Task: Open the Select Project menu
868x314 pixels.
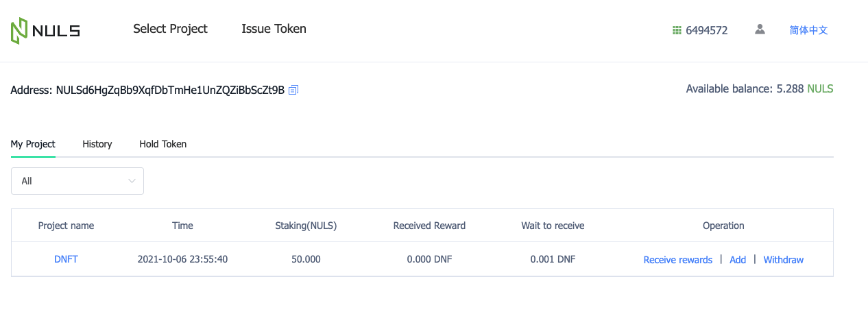Action: click(x=170, y=29)
